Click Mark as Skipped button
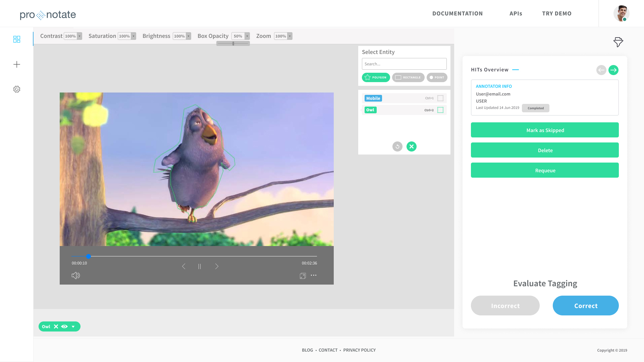 click(545, 130)
